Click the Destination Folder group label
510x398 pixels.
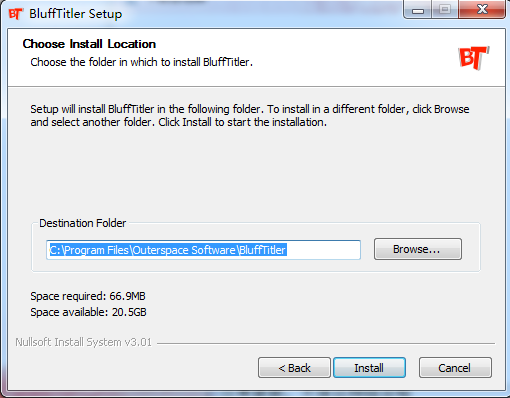(x=83, y=223)
